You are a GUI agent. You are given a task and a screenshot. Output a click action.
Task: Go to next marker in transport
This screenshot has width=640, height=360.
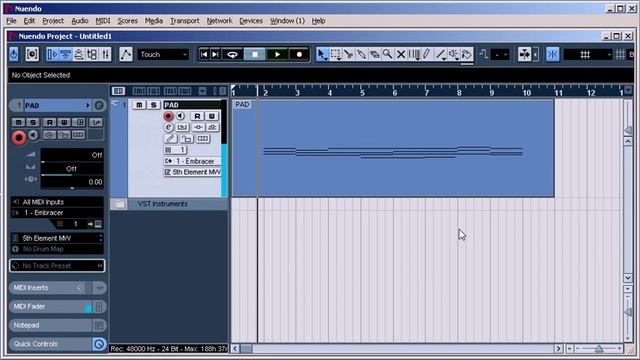coord(215,54)
